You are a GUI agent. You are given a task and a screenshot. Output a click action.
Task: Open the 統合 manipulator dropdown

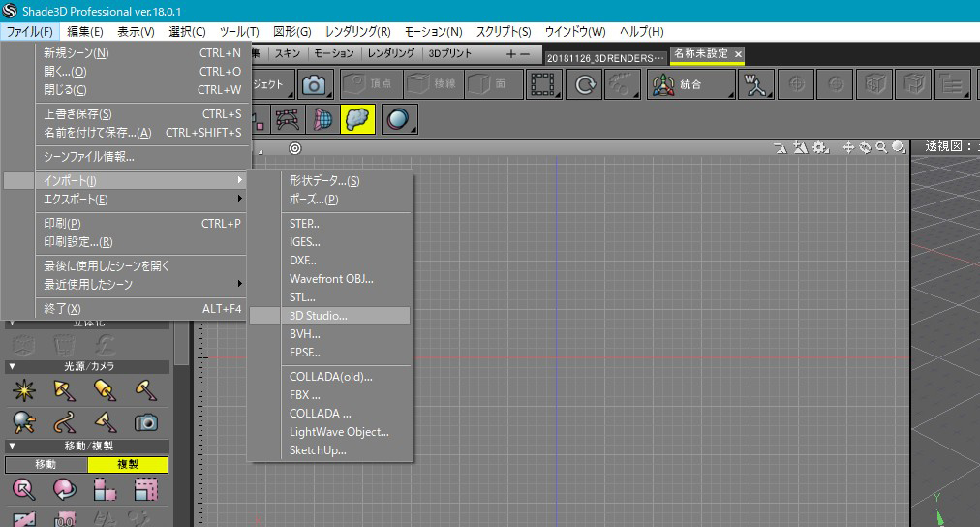pyautogui.click(x=691, y=84)
